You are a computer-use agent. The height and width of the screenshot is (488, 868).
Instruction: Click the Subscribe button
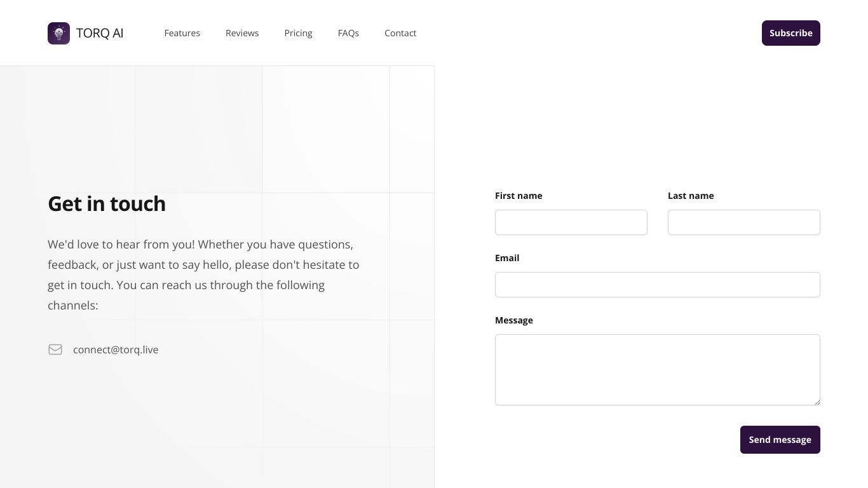tap(791, 33)
